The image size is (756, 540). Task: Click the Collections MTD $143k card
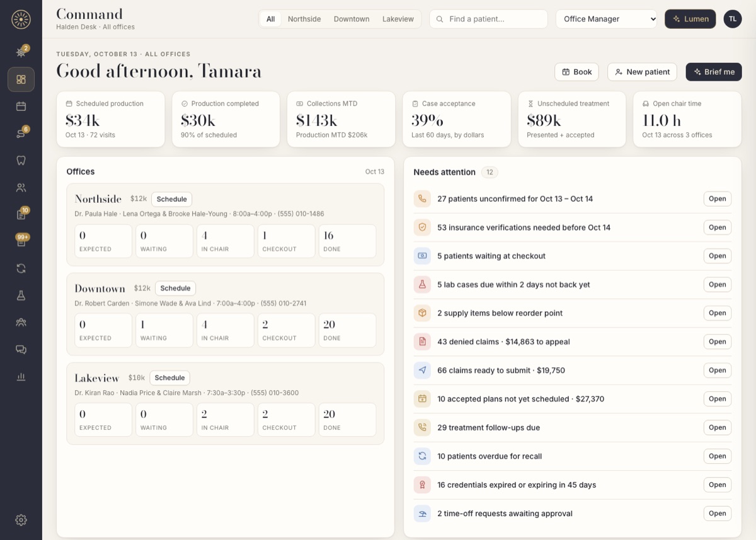point(341,119)
